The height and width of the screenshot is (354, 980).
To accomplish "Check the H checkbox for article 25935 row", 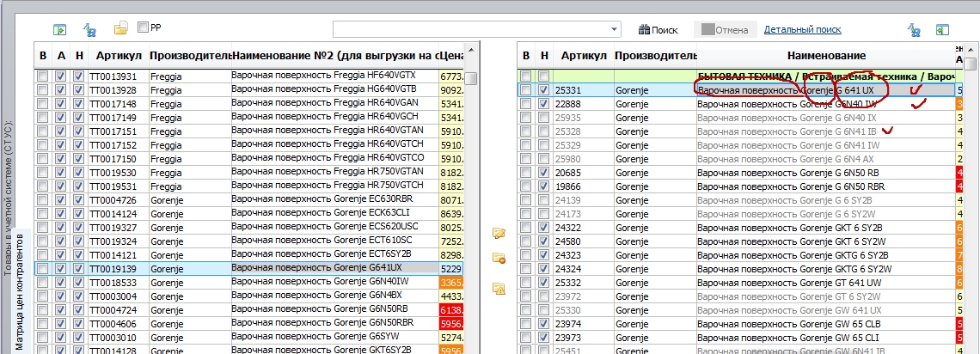I will (x=544, y=118).
